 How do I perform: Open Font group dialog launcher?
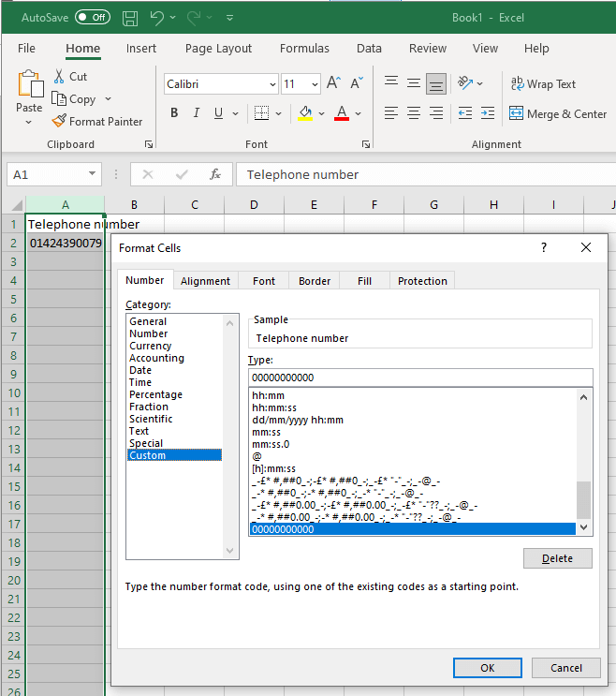pyautogui.click(x=366, y=144)
